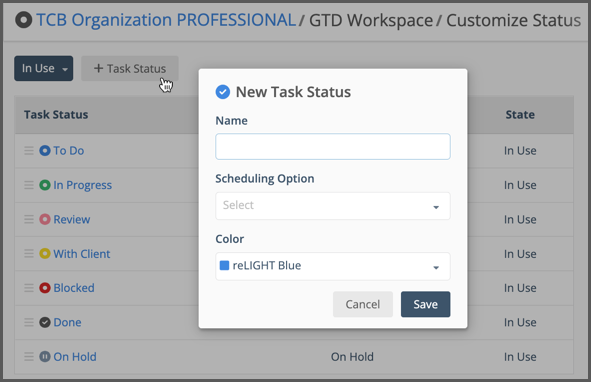Open the With Client status link
The image size is (591, 382).
pyautogui.click(x=82, y=254)
